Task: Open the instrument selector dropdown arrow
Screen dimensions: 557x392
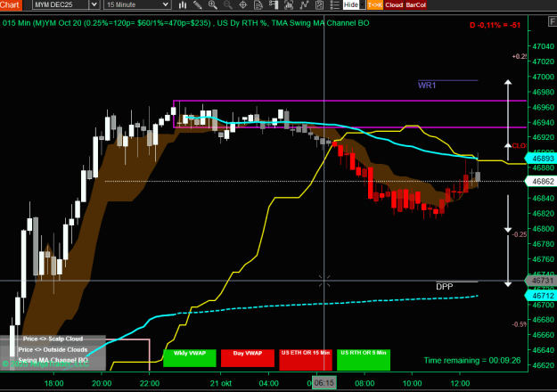Action: pyautogui.click(x=94, y=4)
